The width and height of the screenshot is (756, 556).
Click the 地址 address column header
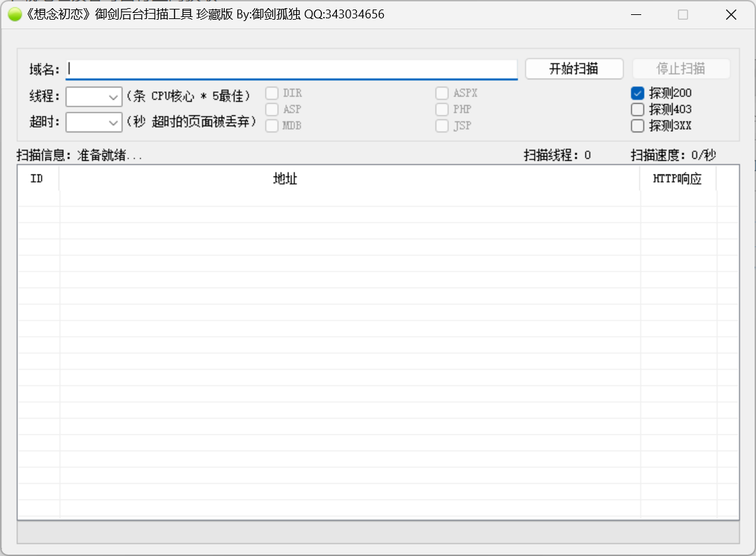pyautogui.click(x=285, y=179)
